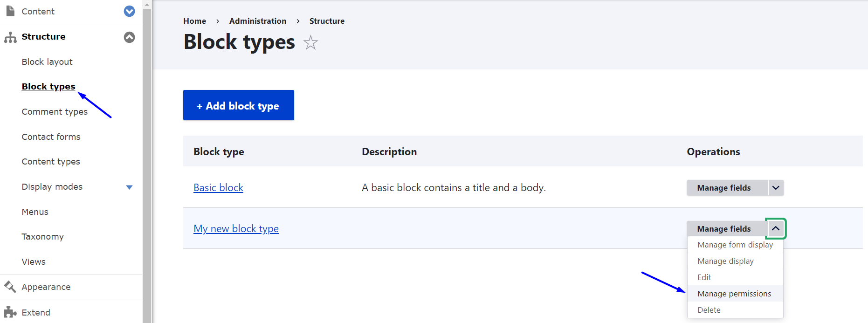This screenshot has width=868, height=323.
Task: Star Block types page as favorite
Action: 310,43
